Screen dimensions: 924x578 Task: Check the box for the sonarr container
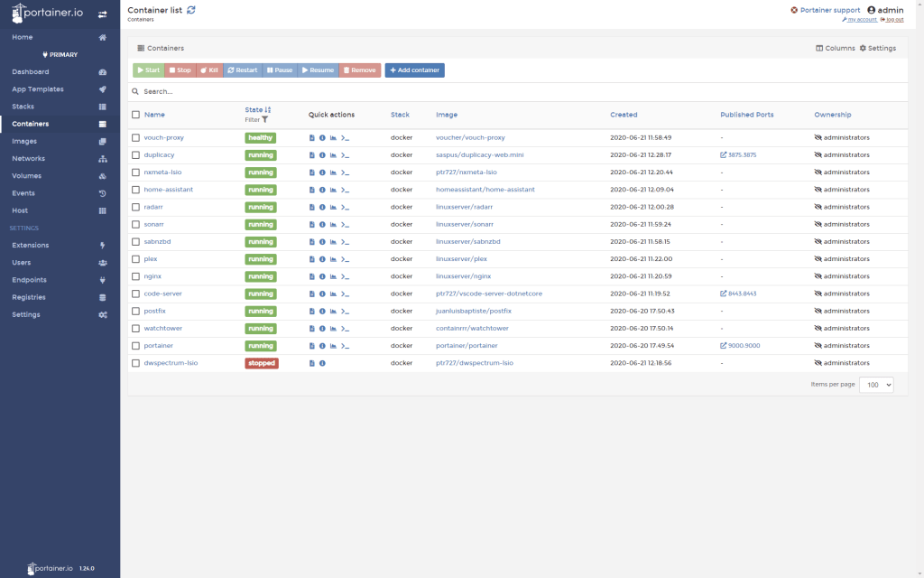(136, 224)
